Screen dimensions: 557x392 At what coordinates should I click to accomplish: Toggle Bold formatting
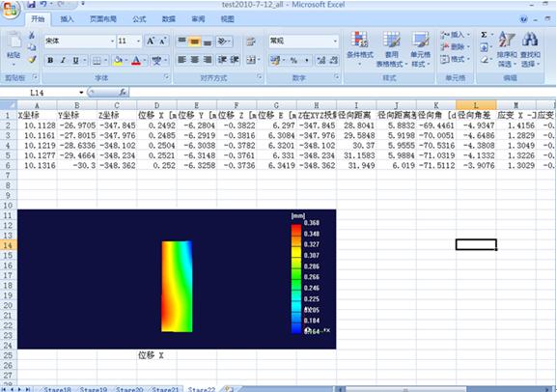click(x=50, y=61)
